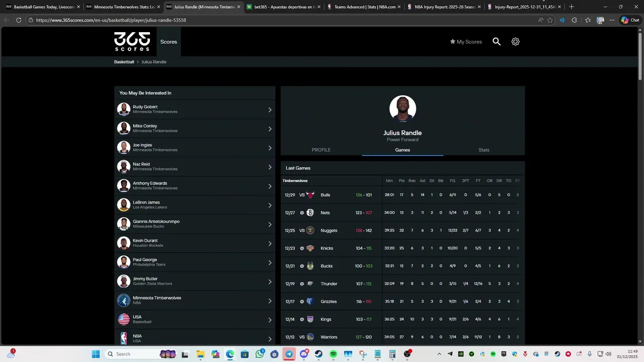Click the 12/29 Bulls game row score
644x362 pixels.
point(364,195)
